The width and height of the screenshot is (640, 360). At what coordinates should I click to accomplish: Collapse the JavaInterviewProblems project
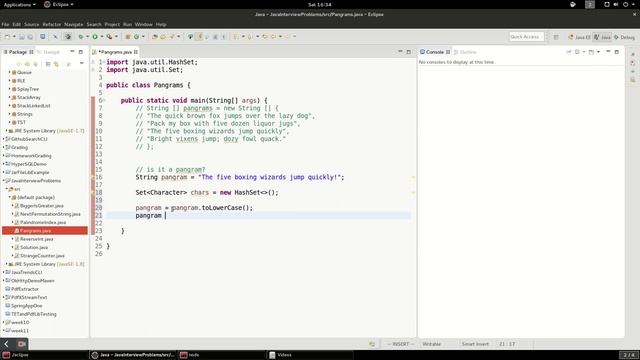pyautogui.click(x=4, y=181)
